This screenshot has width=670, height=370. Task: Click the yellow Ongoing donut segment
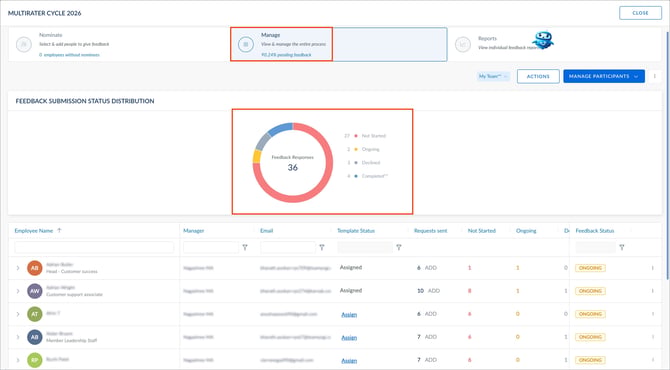(x=257, y=156)
